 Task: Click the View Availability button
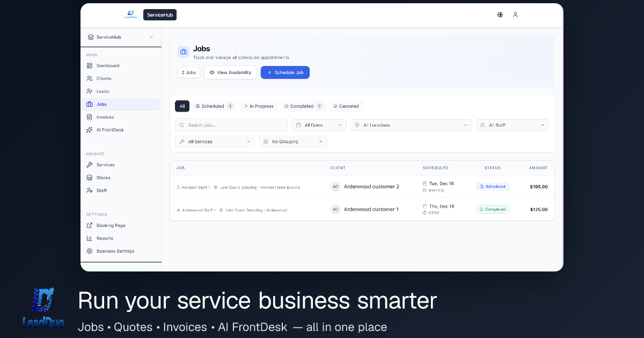(230, 72)
